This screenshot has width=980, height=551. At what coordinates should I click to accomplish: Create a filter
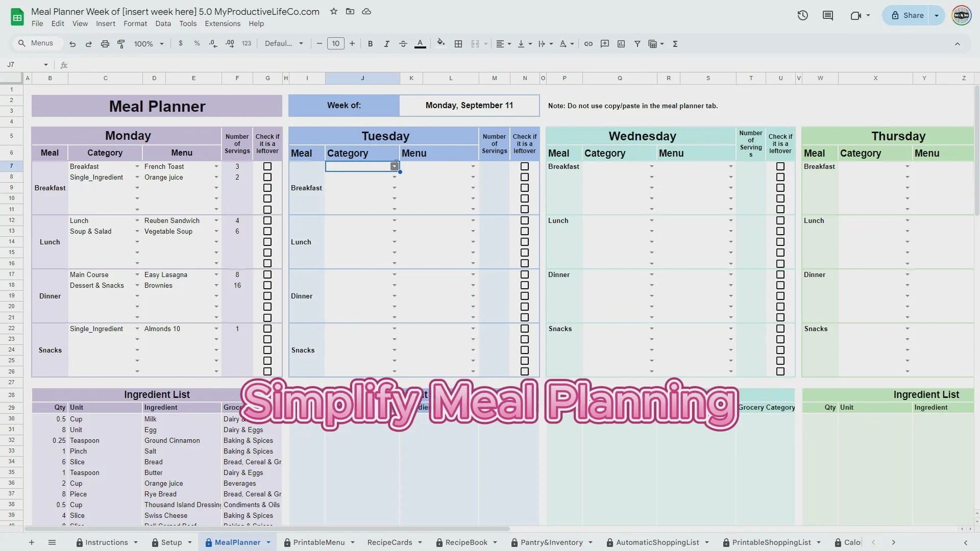pyautogui.click(x=637, y=44)
